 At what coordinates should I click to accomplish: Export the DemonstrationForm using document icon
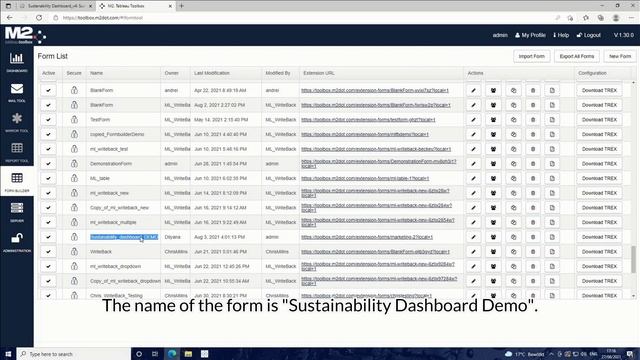pos(552,164)
